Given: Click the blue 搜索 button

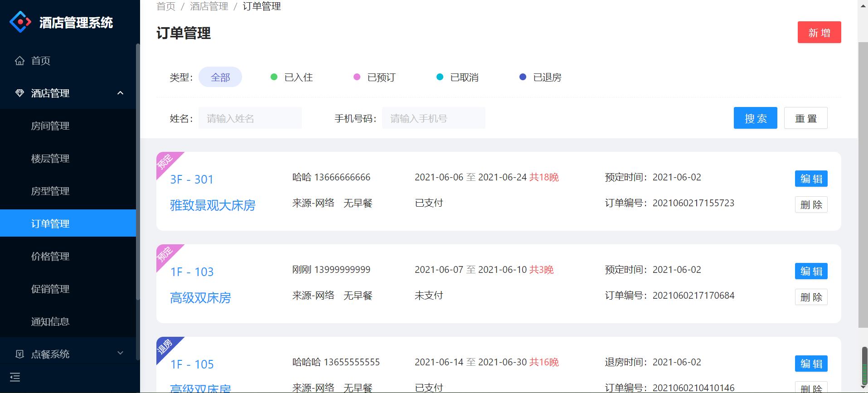Looking at the screenshot, I should coord(755,118).
